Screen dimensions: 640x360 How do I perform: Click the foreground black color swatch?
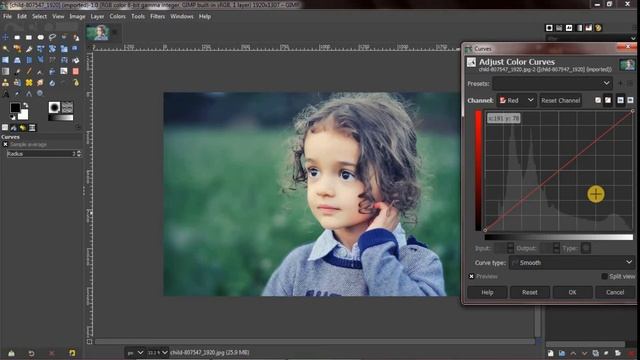15,107
